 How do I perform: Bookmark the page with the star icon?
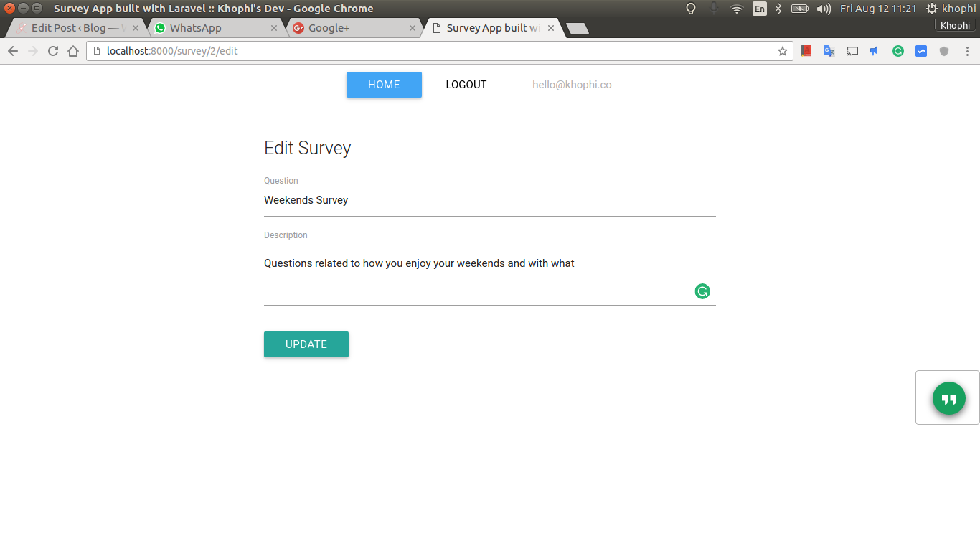782,51
